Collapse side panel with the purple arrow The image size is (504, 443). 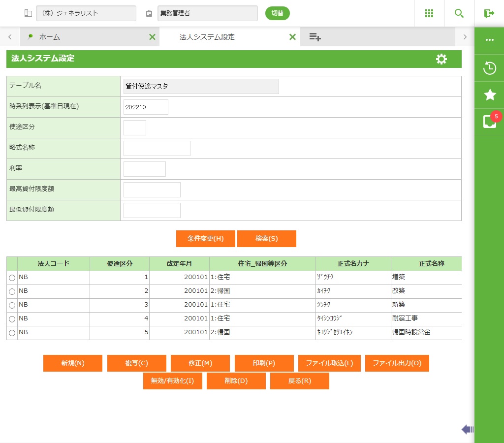pos(467,430)
